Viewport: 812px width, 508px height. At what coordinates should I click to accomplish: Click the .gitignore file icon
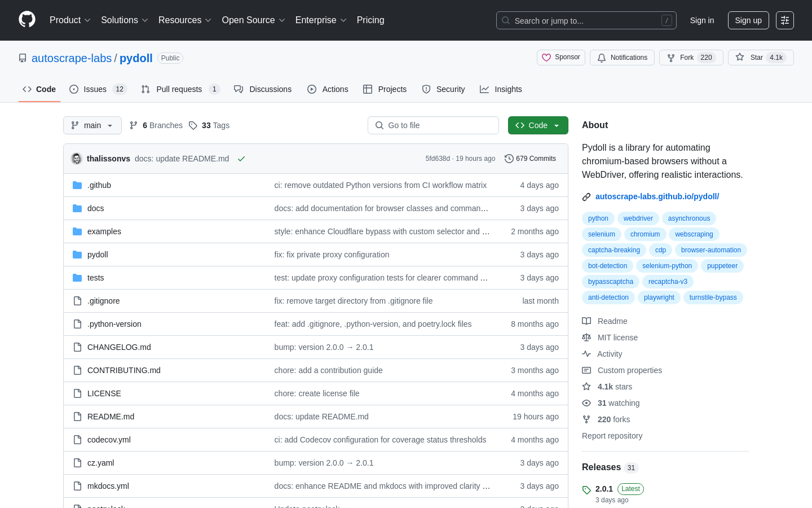[77, 301]
